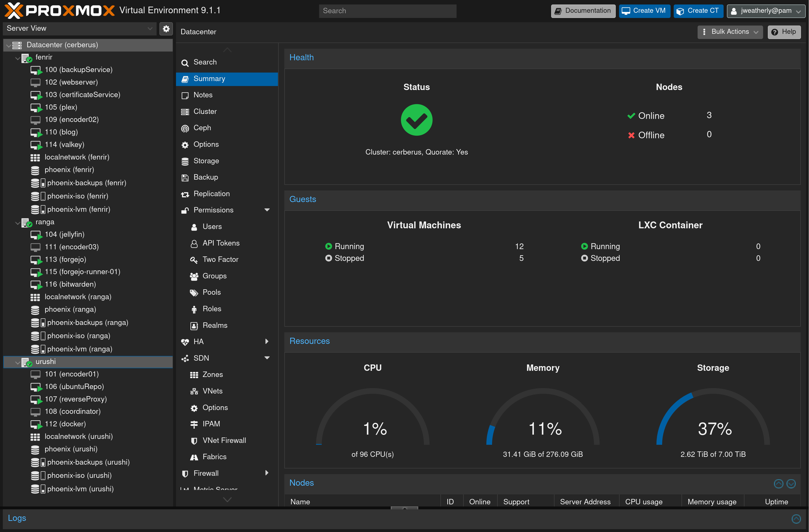
Task: Open the Storage menu item
Action: click(206, 161)
